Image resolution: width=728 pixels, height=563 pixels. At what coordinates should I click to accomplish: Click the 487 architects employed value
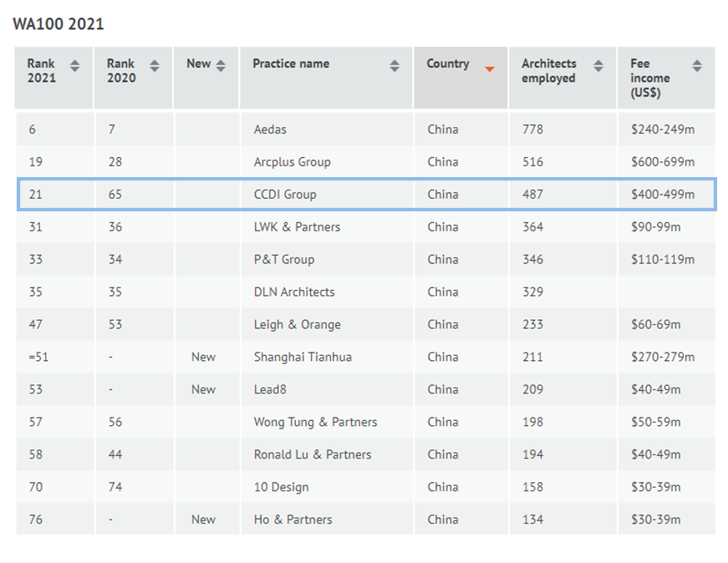point(532,195)
